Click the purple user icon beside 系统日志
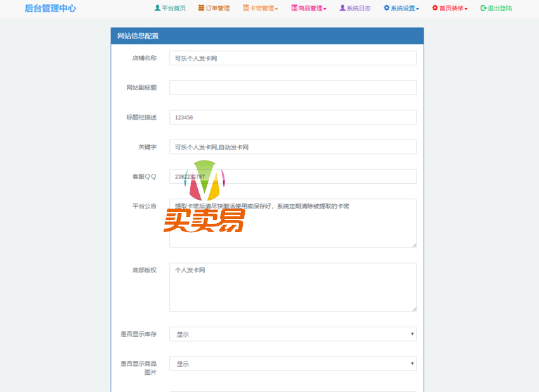 pos(342,8)
